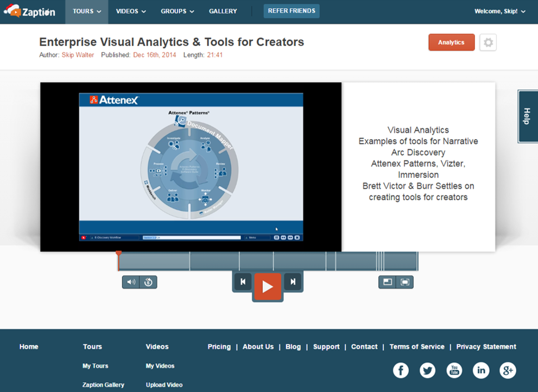Mute the video volume

(x=131, y=282)
